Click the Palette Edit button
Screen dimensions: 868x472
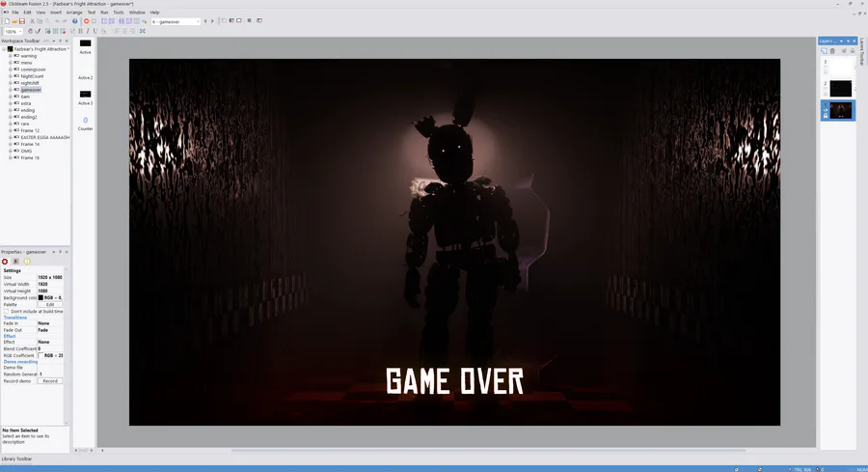[x=50, y=305]
